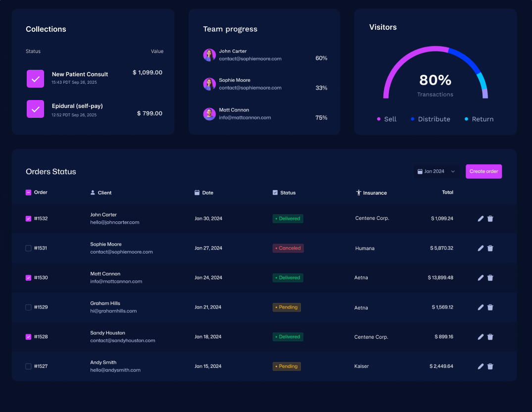Edit order #1532 with pencil icon
Screen dimensions: 532x412
point(481,218)
